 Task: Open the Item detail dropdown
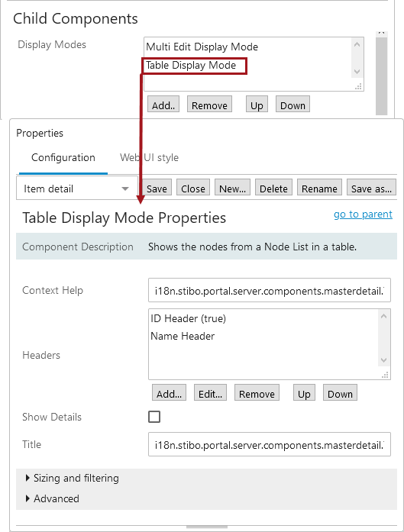(x=76, y=189)
